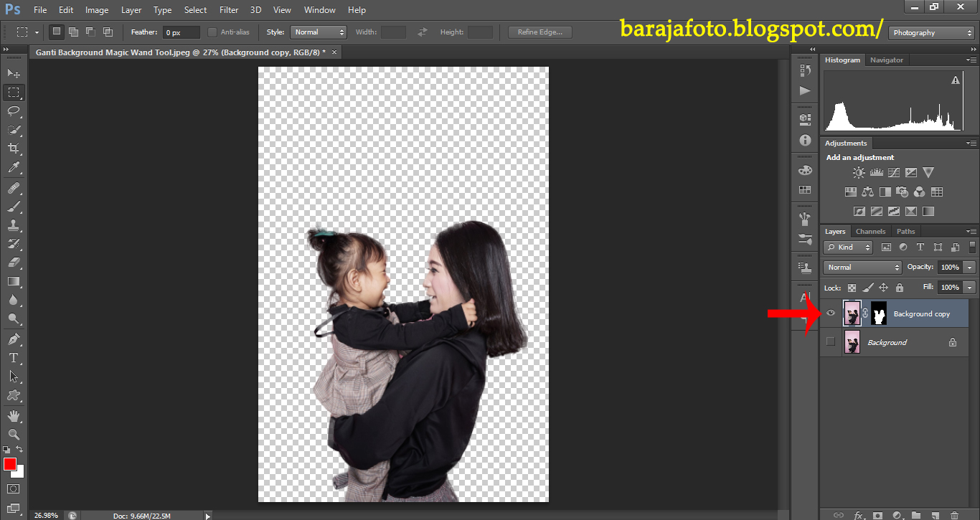Select the Clone Stamp tool
The width and height of the screenshot is (980, 520).
[x=14, y=225]
